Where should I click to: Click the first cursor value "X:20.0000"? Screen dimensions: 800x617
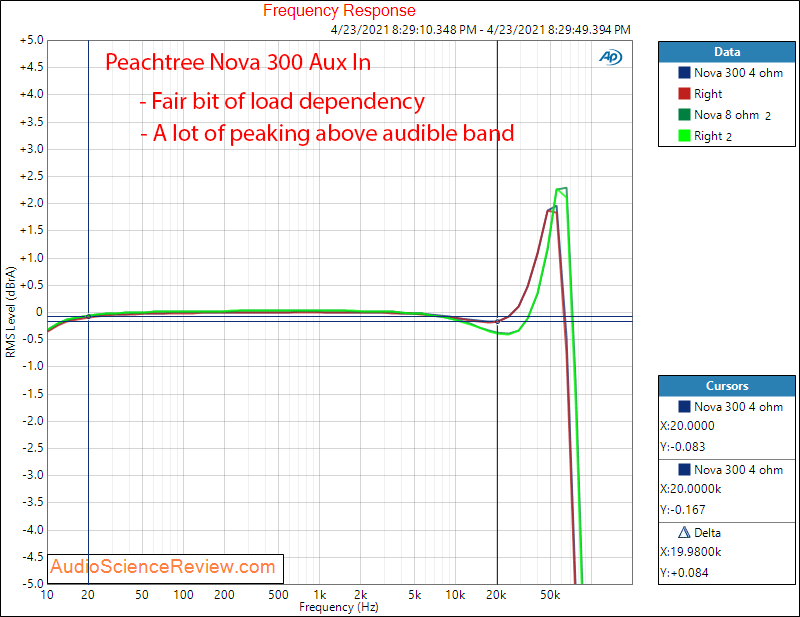pyautogui.click(x=687, y=426)
